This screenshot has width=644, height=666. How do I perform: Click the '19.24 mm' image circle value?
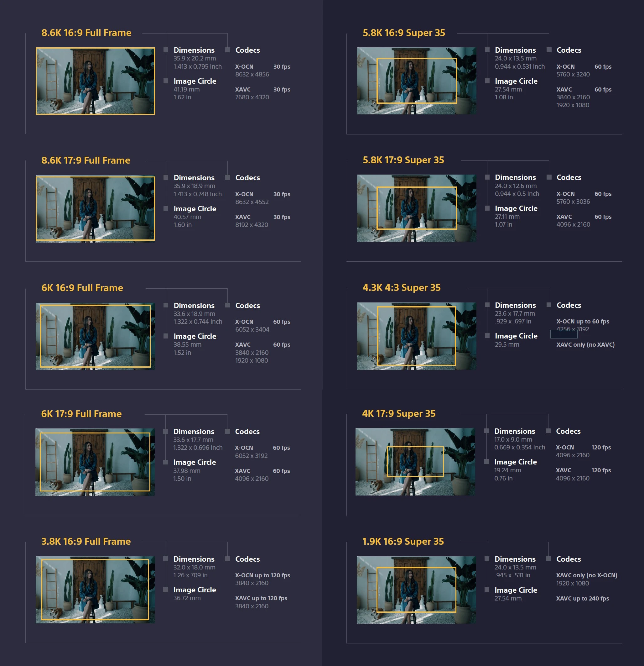[507, 470]
